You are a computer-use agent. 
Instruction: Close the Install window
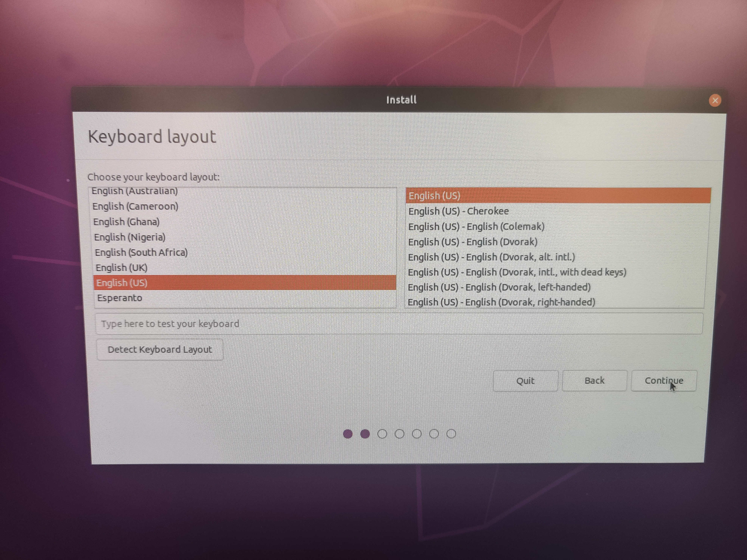[715, 100]
